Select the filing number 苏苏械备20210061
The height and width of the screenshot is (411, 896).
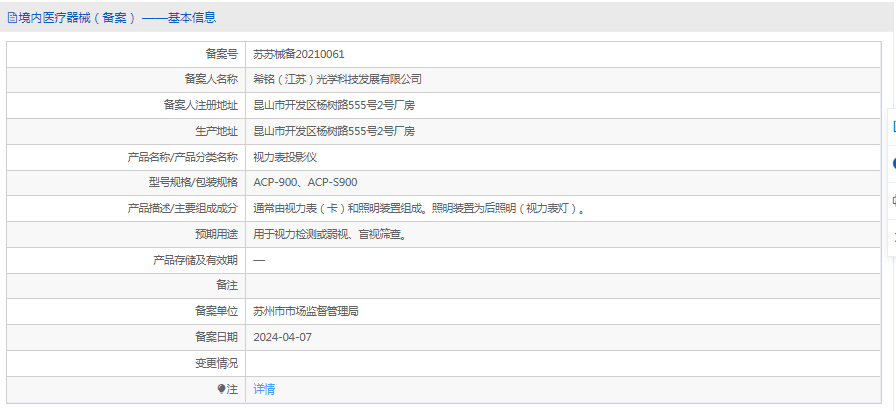(299, 54)
